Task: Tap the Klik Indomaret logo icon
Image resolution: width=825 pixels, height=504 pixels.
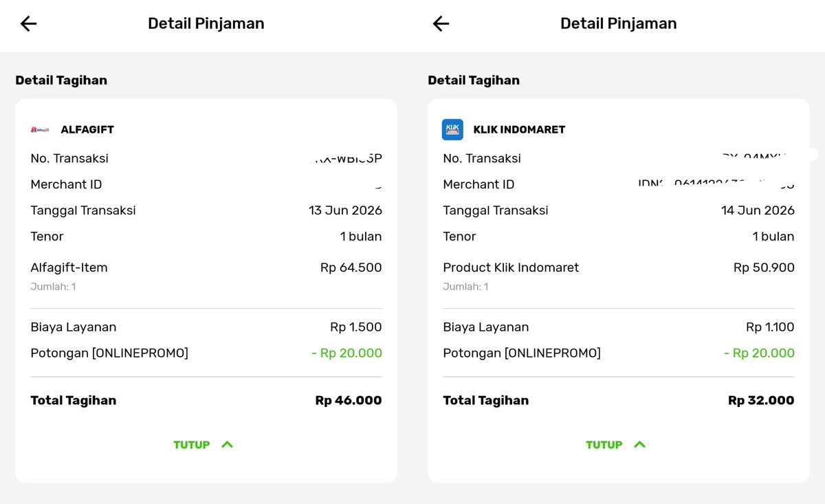Action: [x=452, y=129]
